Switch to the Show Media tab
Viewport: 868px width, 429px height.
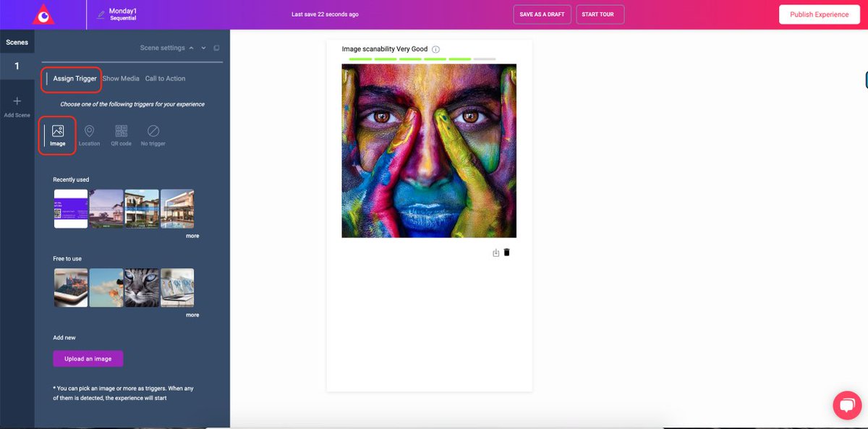pyautogui.click(x=121, y=78)
